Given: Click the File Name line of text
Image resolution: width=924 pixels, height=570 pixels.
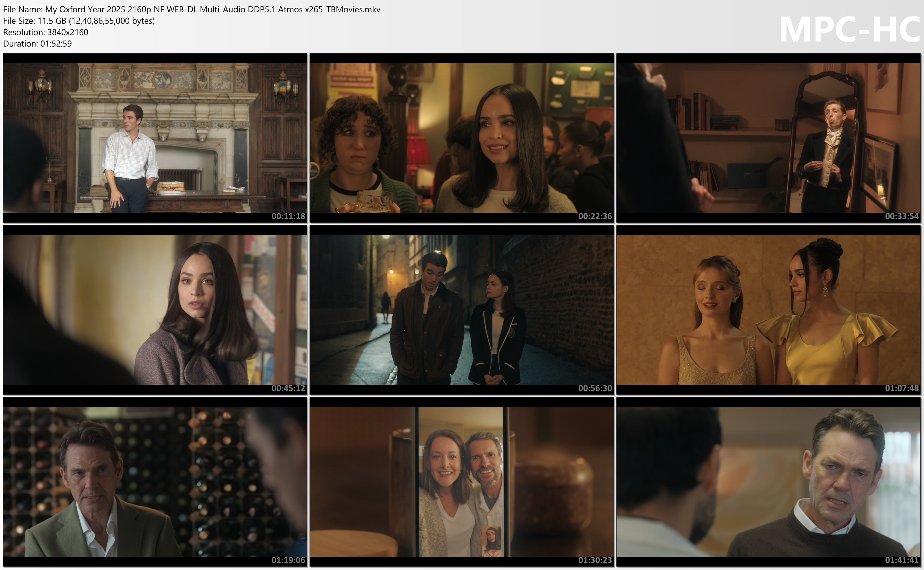Looking at the screenshot, I should [x=192, y=9].
